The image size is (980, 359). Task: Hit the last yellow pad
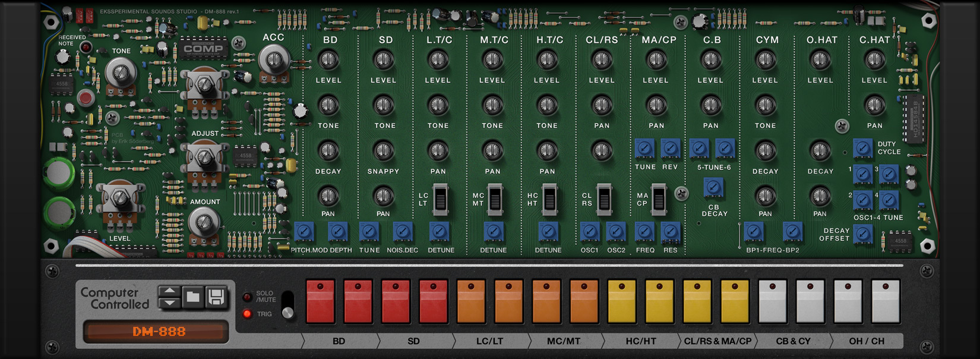(735, 301)
